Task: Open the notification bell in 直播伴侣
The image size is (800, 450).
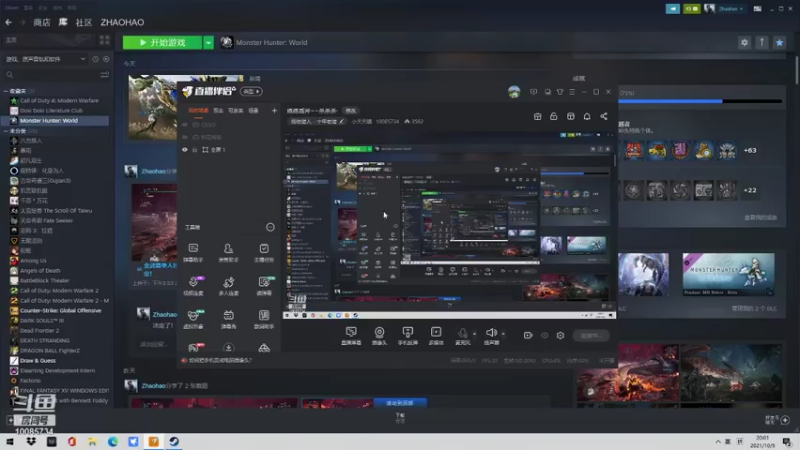Action: point(587,116)
